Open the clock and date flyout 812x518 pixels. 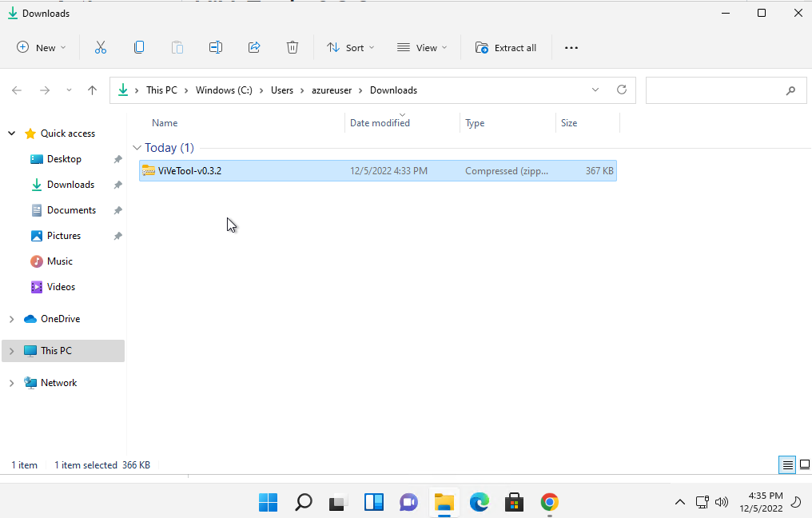tap(761, 502)
